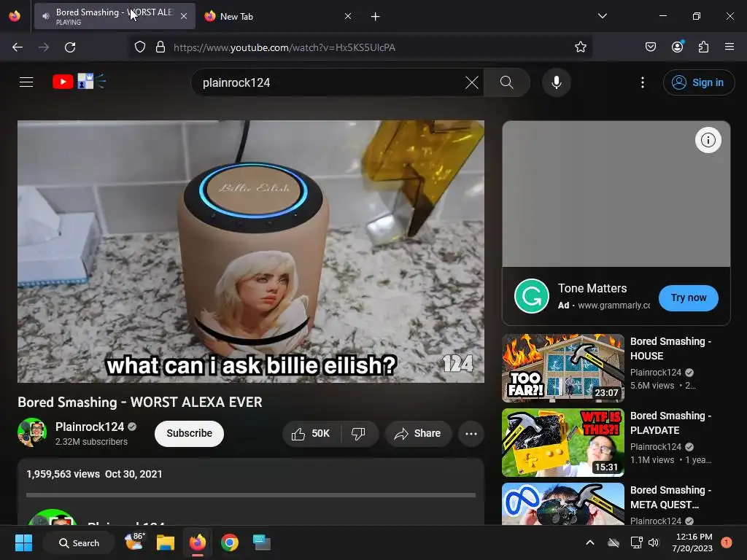
Task: Reload the page in Firefox
Action: [x=70, y=47]
